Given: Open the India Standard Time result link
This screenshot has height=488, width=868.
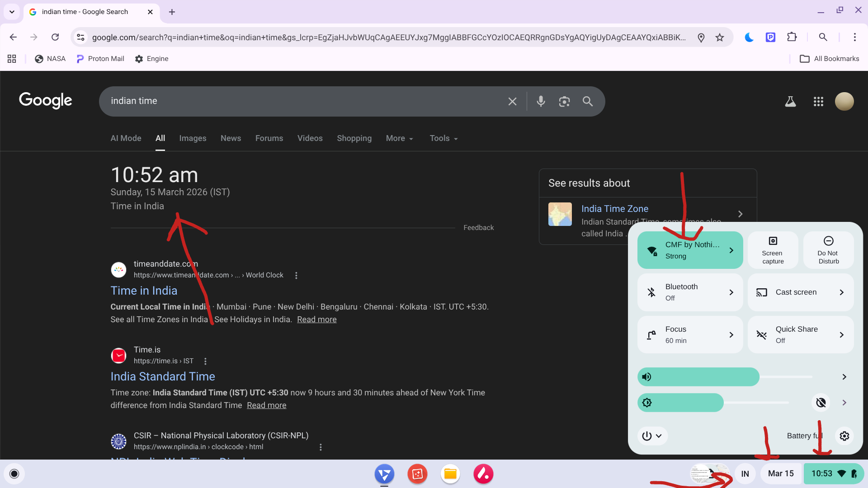Looking at the screenshot, I should [x=163, y=376].
